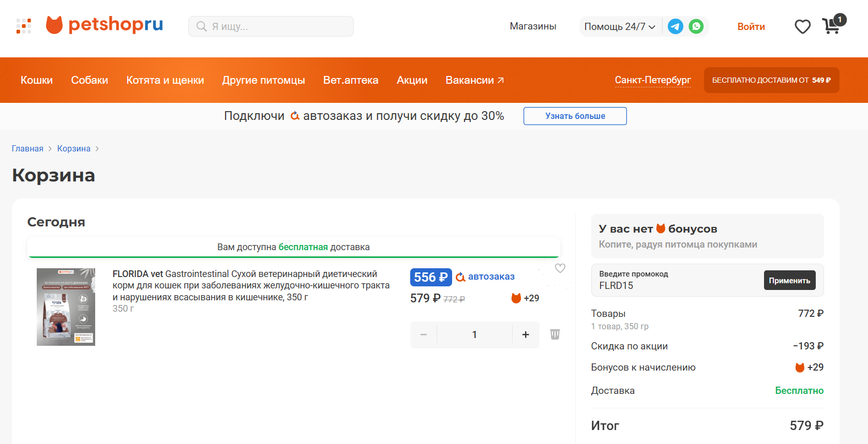Open FLORIDA vet product image
This screenshot has width=868, height=444.
pyautogui.click(x=66, y=307)
